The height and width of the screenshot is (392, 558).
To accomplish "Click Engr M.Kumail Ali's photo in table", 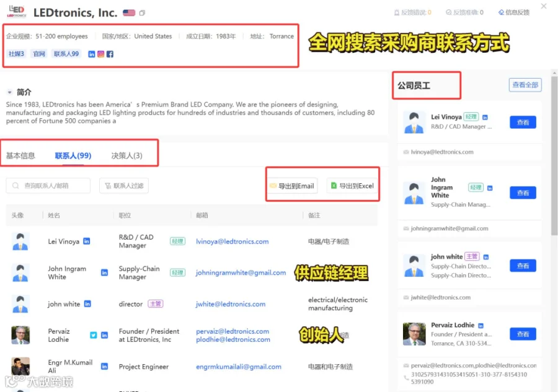I will pyautogui.click(x=20, y=366).
